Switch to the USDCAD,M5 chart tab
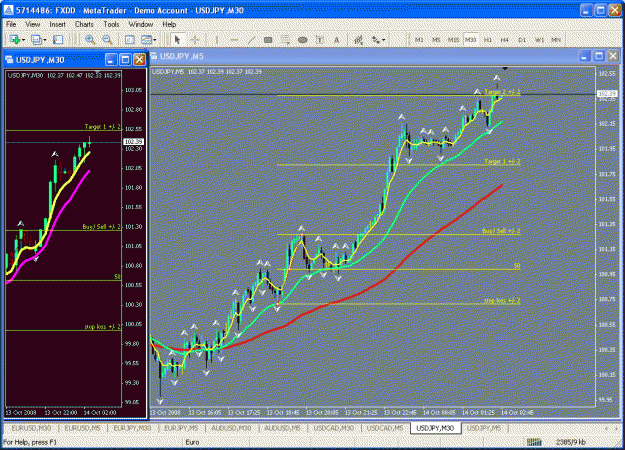The image size is (625, 450). point(385,428)
